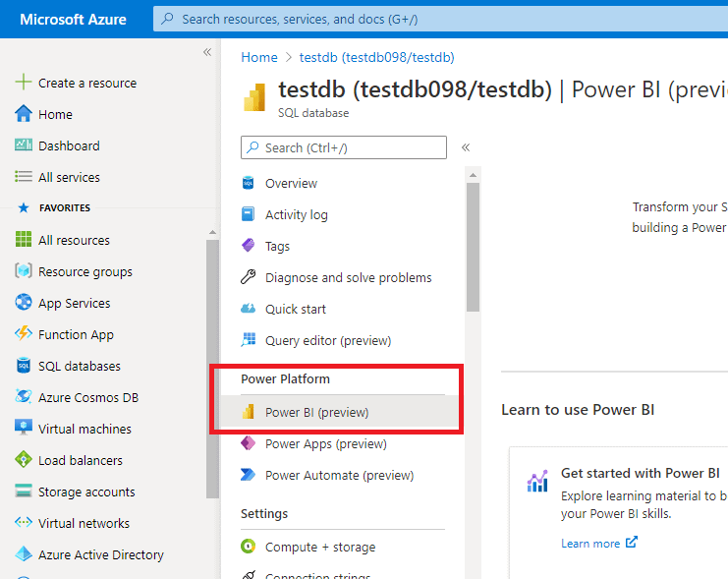728x579 pixels.
Task: Click the resource menu Search (Ctrl+/) box
Action: tap(344, 147)
